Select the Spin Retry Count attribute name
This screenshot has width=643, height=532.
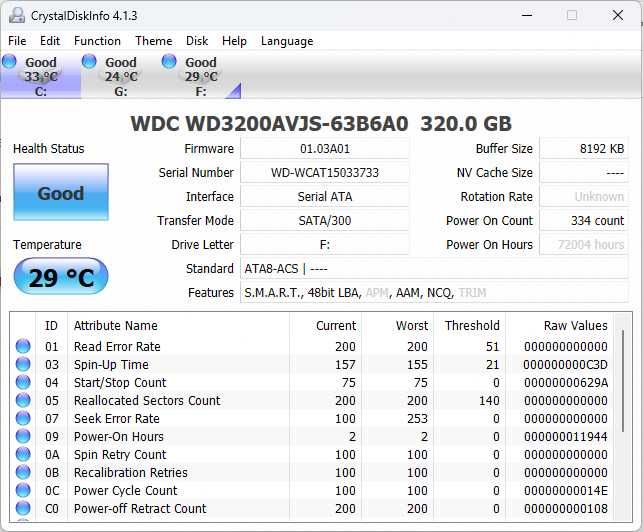(120, 455)
